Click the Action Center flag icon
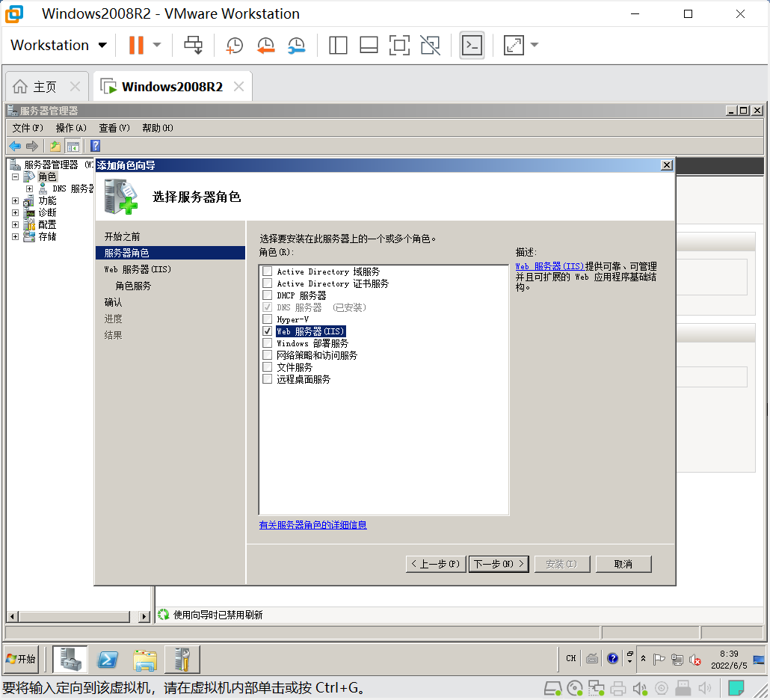Screen dimensions: 770x700 click(659, 660)
